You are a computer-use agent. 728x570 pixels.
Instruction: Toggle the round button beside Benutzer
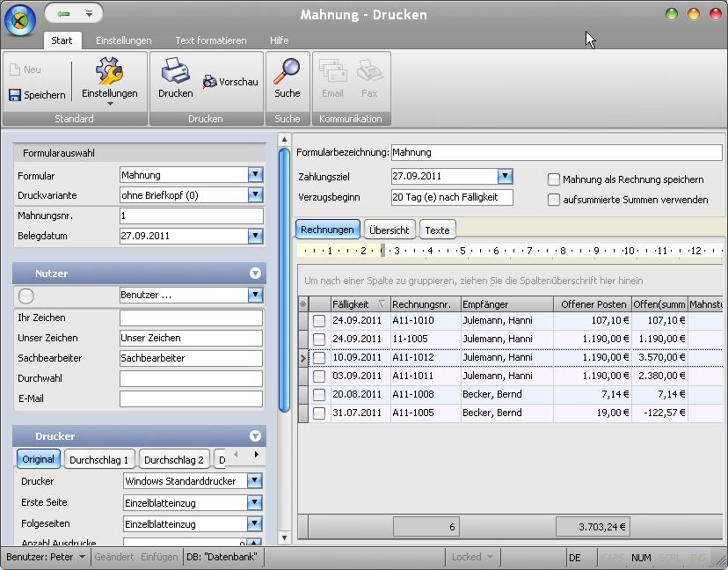pyautogui.click(x=26, y=296)
